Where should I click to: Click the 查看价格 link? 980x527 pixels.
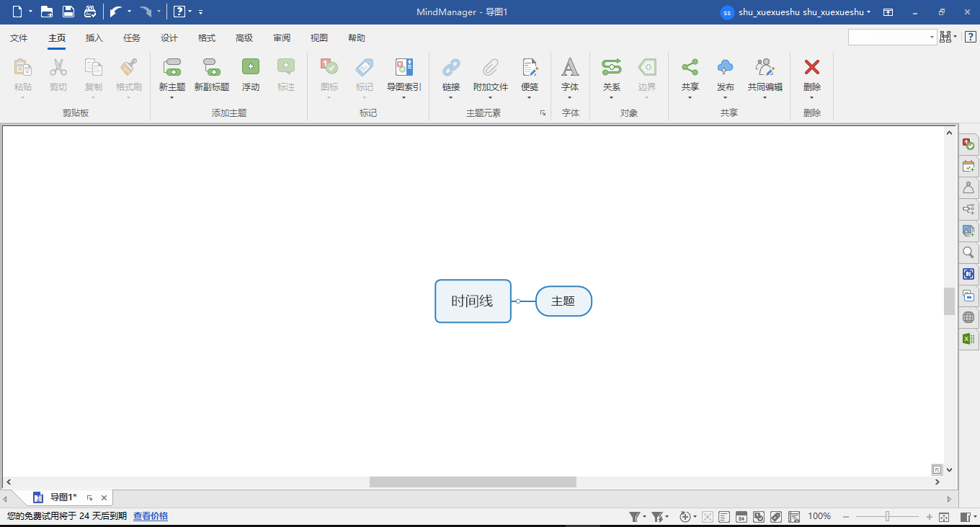point(151,516)
